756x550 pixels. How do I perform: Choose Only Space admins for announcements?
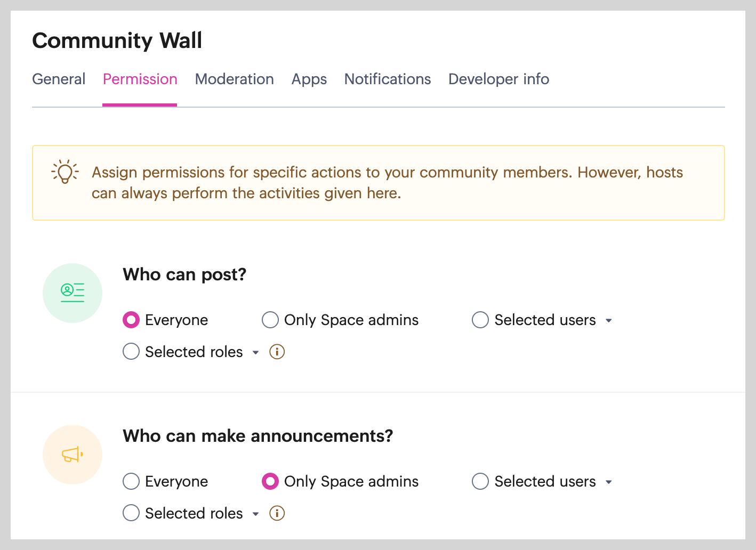[270, 481]
